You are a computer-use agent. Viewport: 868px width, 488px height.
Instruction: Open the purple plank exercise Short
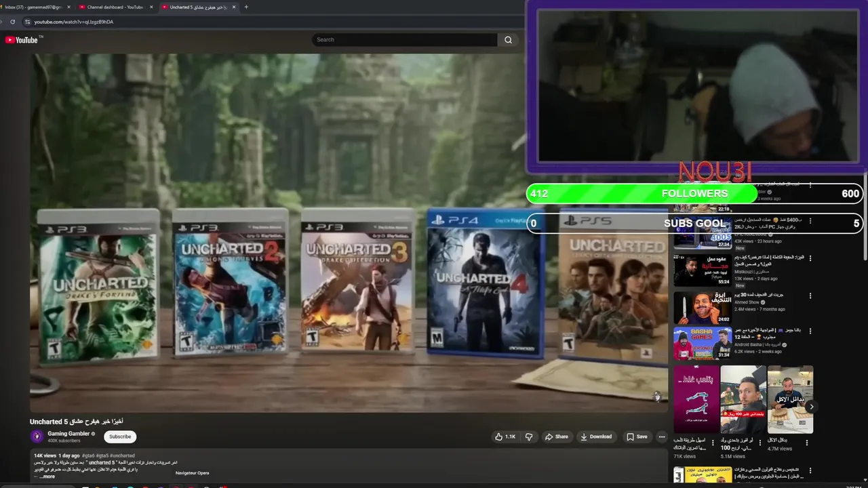point(696,399)
